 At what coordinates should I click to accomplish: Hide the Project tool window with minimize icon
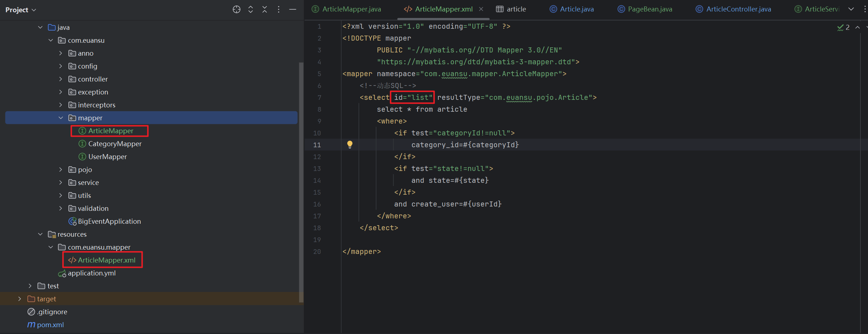293,10
